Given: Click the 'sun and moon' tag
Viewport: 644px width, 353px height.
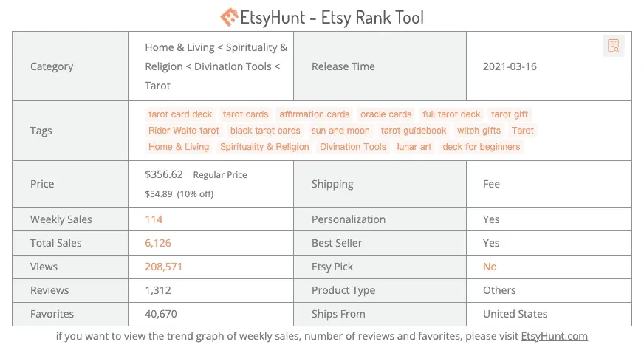Looking at the screenshot, I should click(x=340, y=131).
